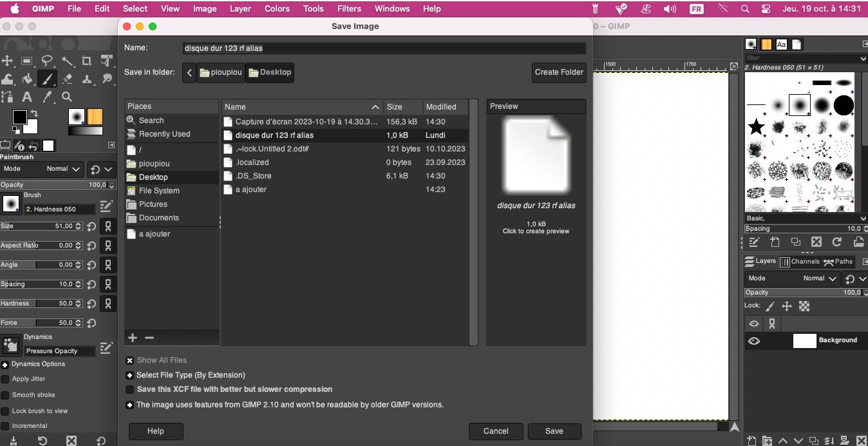
Task: Open brush filter dropdown arrow
Action: [863, 58]
